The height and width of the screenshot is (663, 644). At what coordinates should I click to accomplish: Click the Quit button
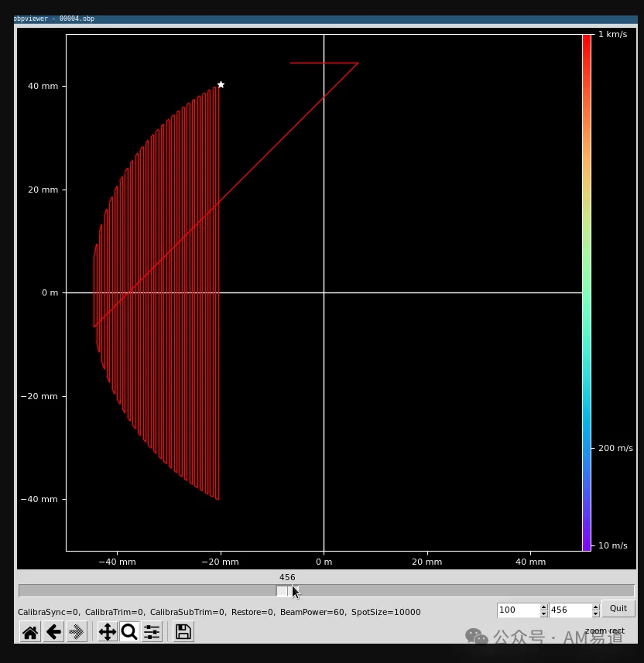[618, 608]
